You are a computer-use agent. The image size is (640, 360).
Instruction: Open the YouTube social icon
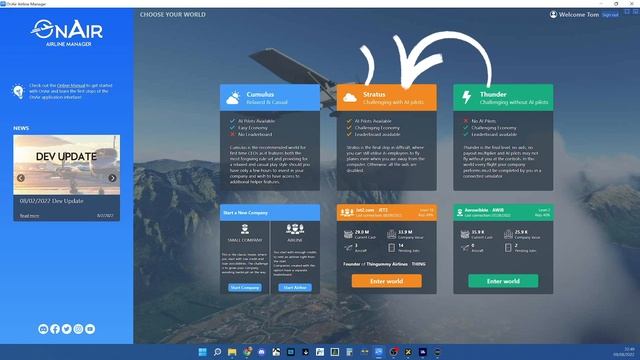pyautogui.click(x=90, y=329)
